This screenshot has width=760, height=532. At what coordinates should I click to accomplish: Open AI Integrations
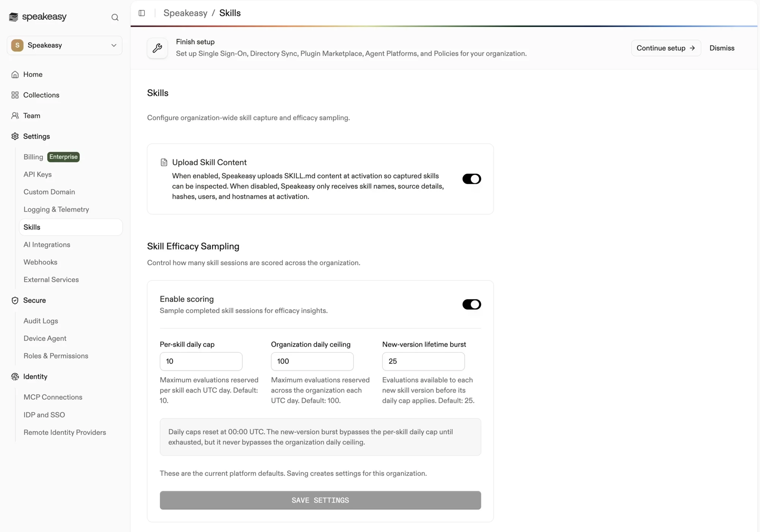(47, 245)
